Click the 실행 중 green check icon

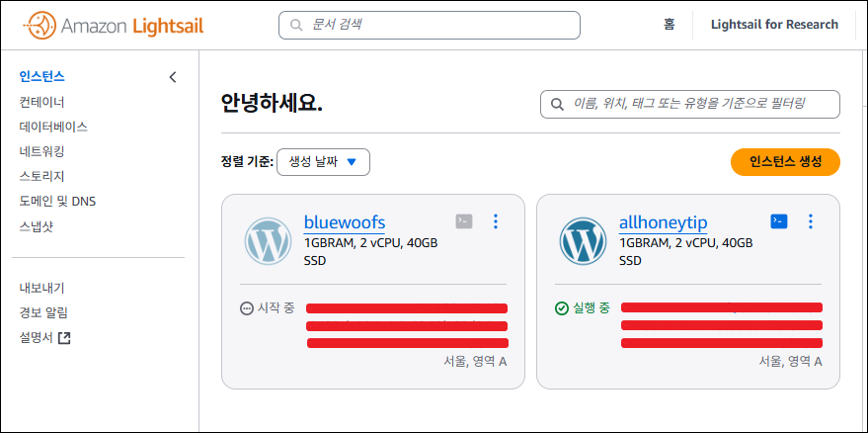pyautogui.click(x=561, y=308)
